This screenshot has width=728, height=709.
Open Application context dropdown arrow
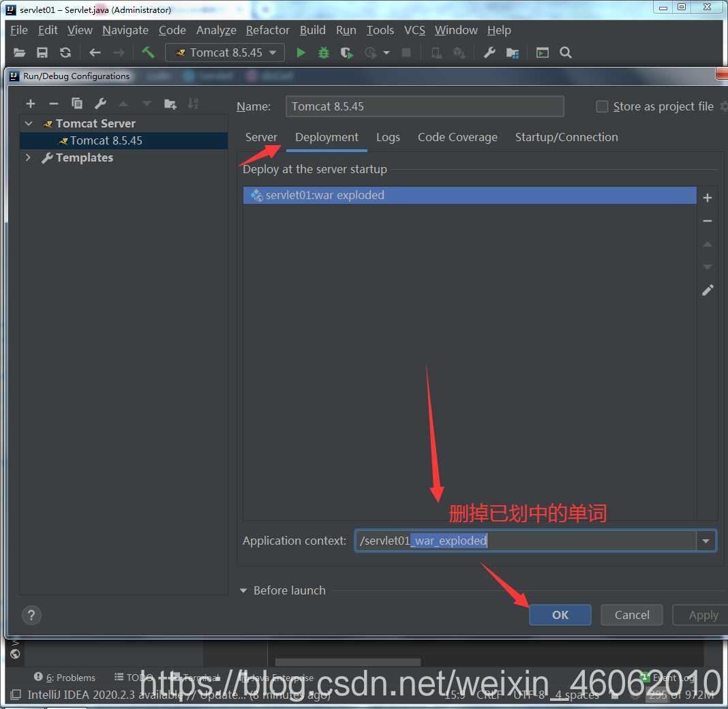pyautogui.click(x=706, y=541)
